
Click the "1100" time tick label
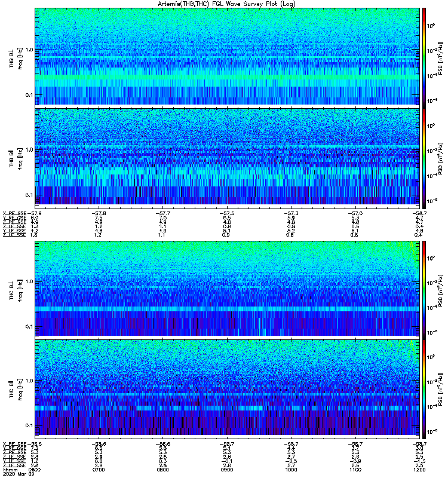[x=355, y=470]
